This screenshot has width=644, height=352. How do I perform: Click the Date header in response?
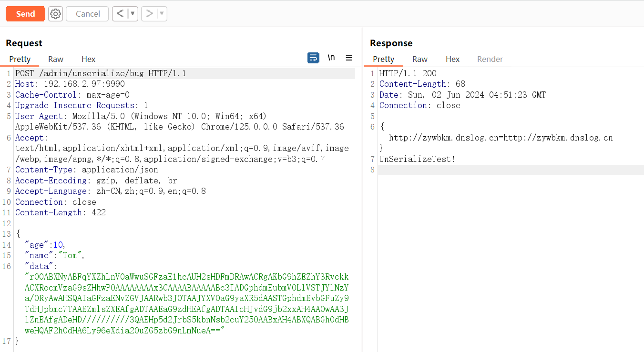pos(462,95)
